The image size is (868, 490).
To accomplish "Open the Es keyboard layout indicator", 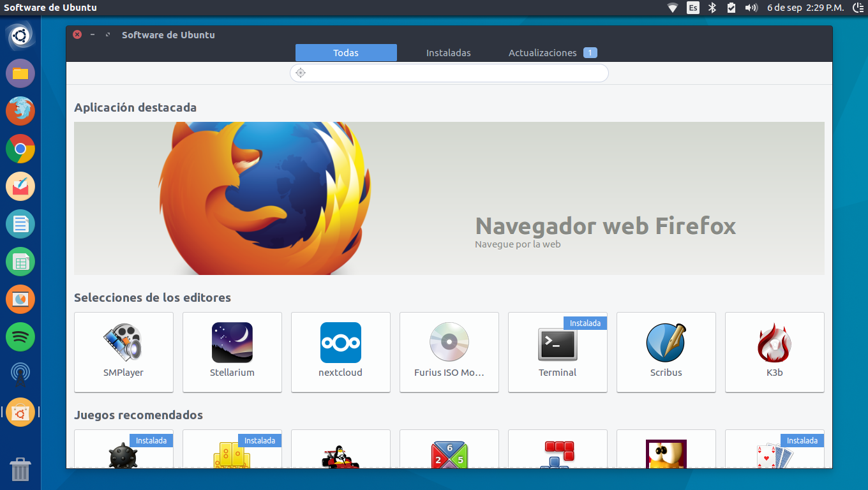I will pos(693,8).
